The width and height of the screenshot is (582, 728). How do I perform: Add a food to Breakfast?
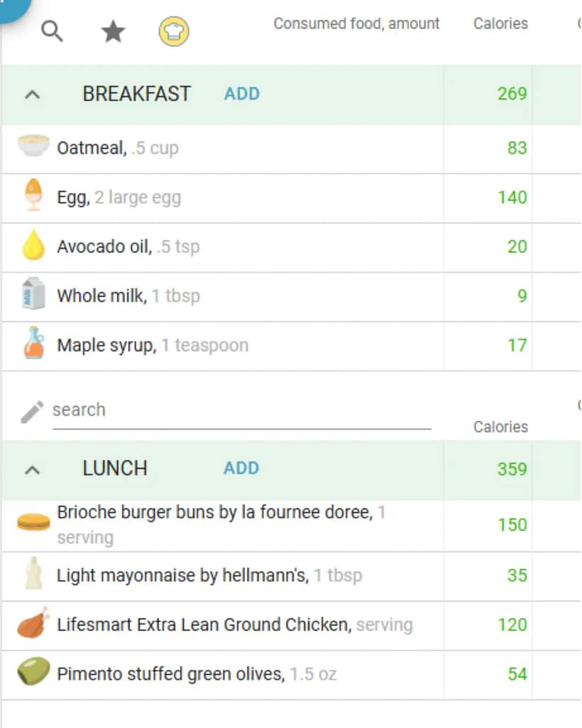pos(242,94)
